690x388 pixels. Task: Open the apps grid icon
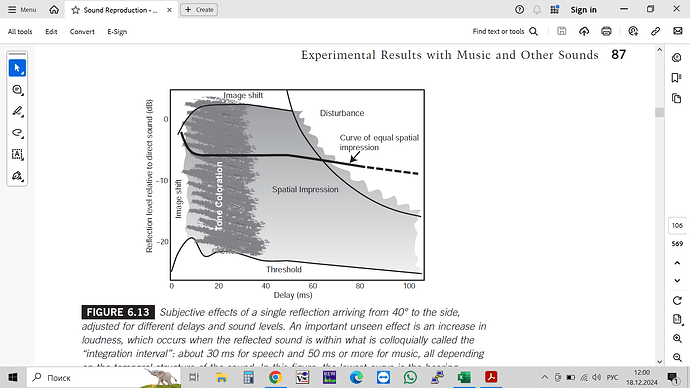point(554,10)
